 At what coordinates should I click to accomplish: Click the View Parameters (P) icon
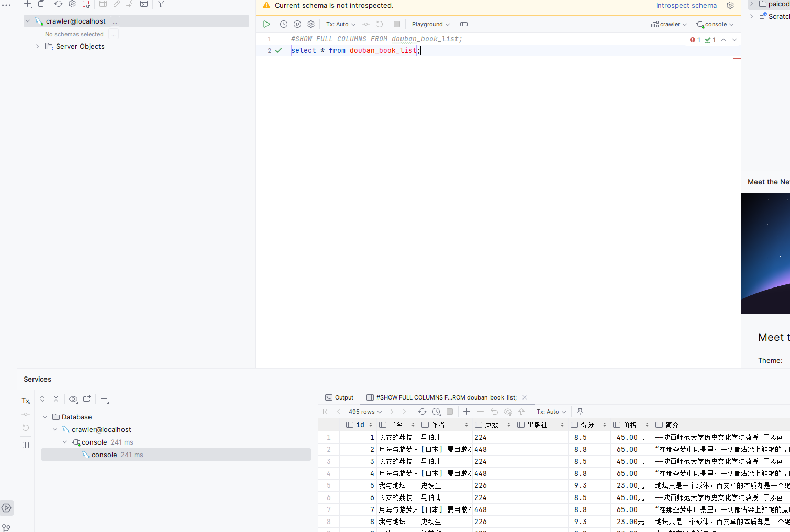coord(297,24)
